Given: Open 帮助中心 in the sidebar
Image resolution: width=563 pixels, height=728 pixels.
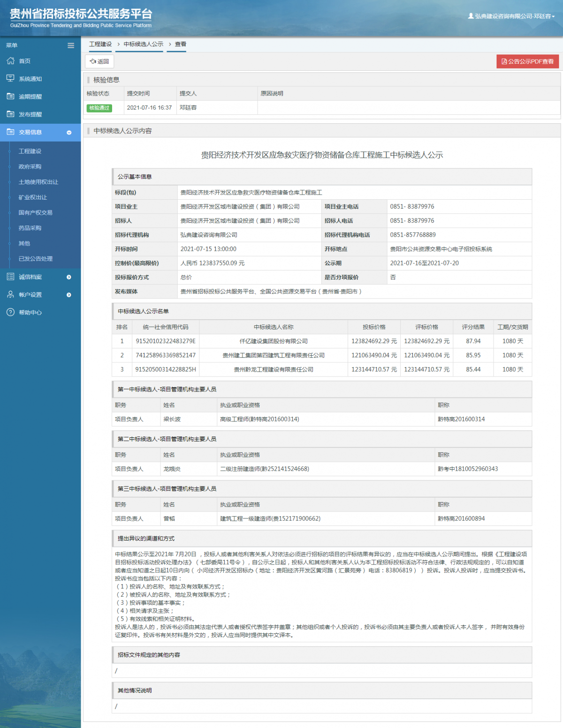Looking at the screenshot, I should [30, 313].
